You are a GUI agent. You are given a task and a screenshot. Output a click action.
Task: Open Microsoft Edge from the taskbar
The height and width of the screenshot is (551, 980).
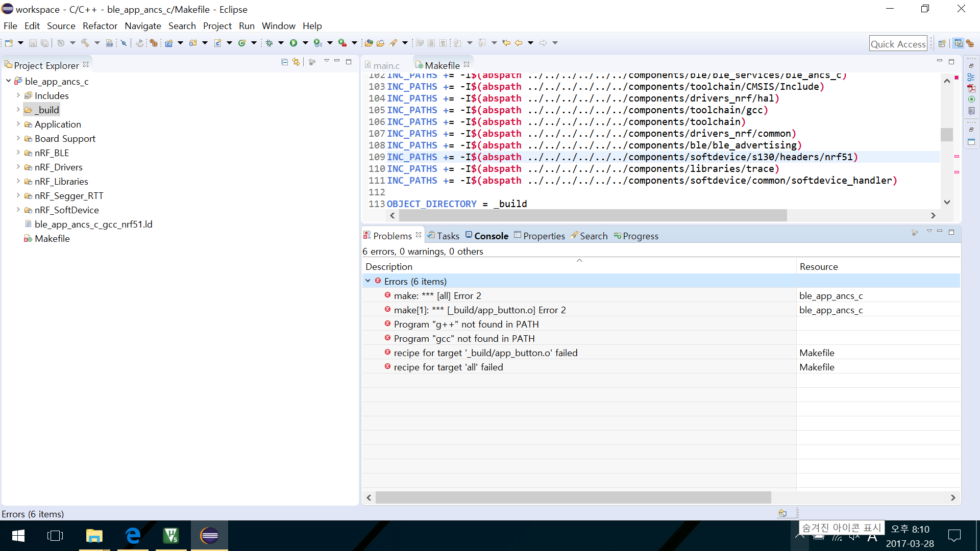pyautogui.click(x=133, y=536)
